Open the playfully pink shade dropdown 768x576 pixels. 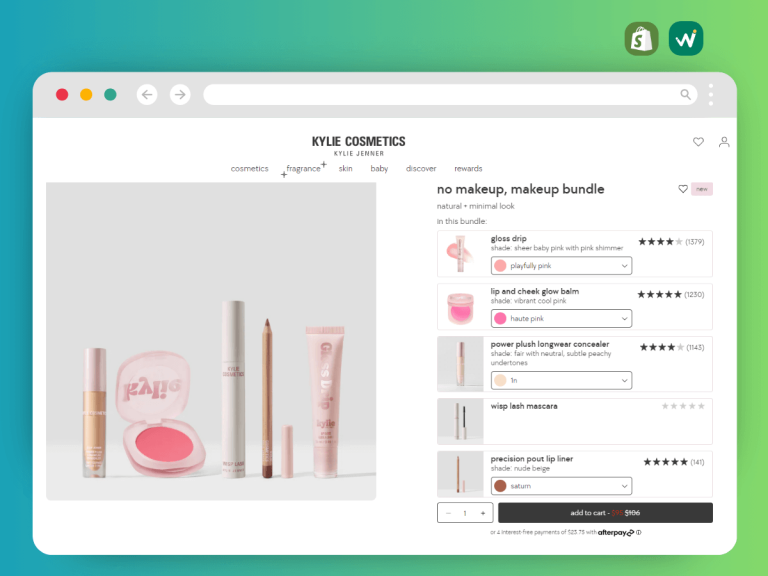tap(561, 265)
